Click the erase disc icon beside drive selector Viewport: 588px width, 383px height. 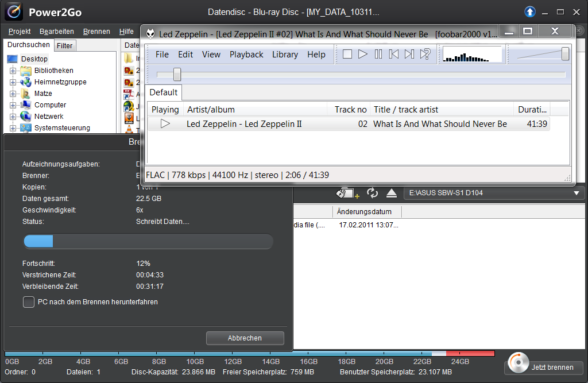point(347,193)
